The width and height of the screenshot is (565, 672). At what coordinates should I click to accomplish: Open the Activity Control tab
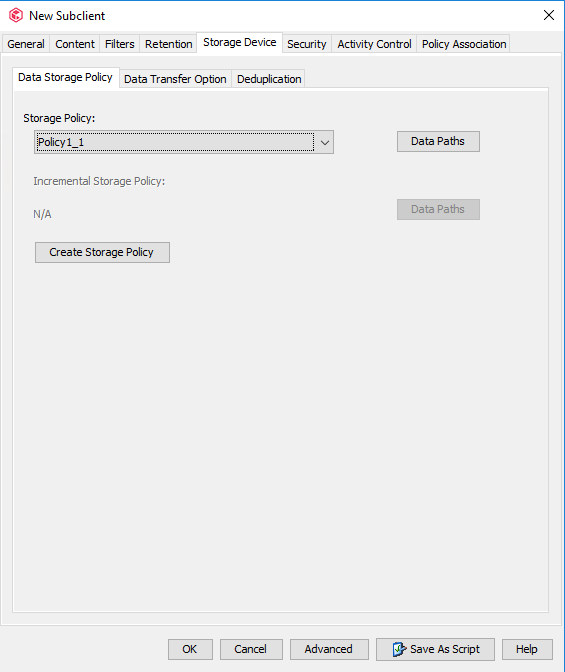[x=374, y=44]
